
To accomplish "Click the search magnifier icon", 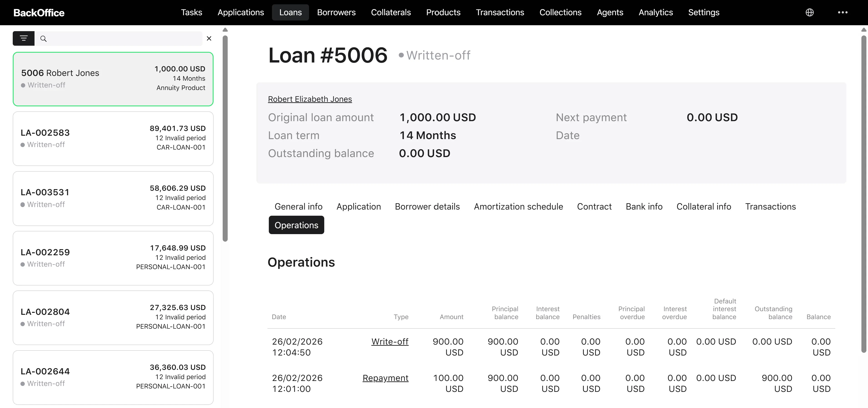I will coord(43,39).
